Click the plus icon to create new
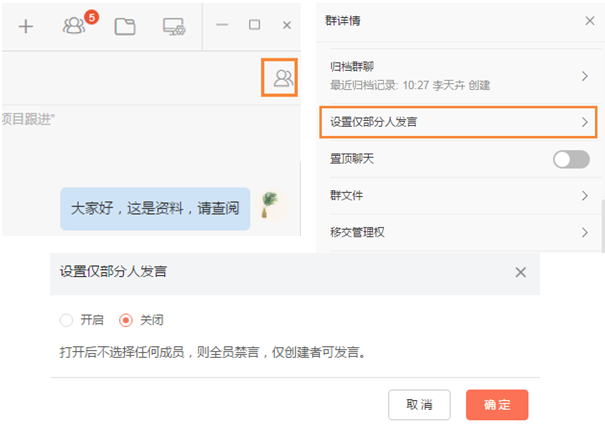The height and width of the screenshot is (428, 605). point(26,26)
